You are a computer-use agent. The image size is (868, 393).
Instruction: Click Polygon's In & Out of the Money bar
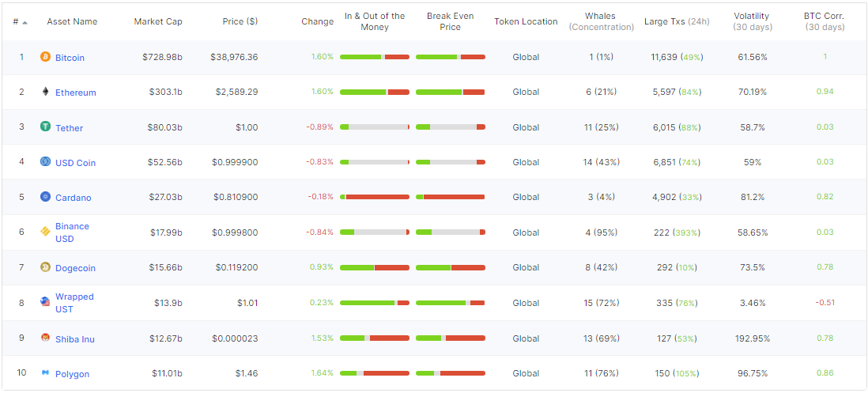click(x=375, y=373)
